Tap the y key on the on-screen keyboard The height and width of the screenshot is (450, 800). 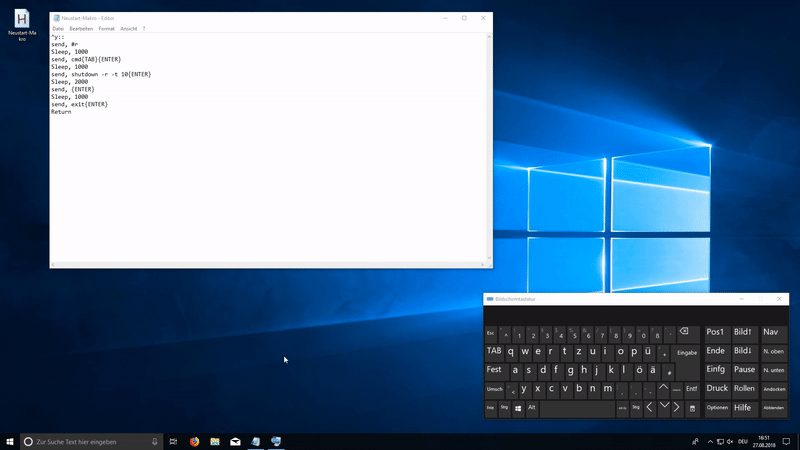pyautogui.click(x=524, y=389)
